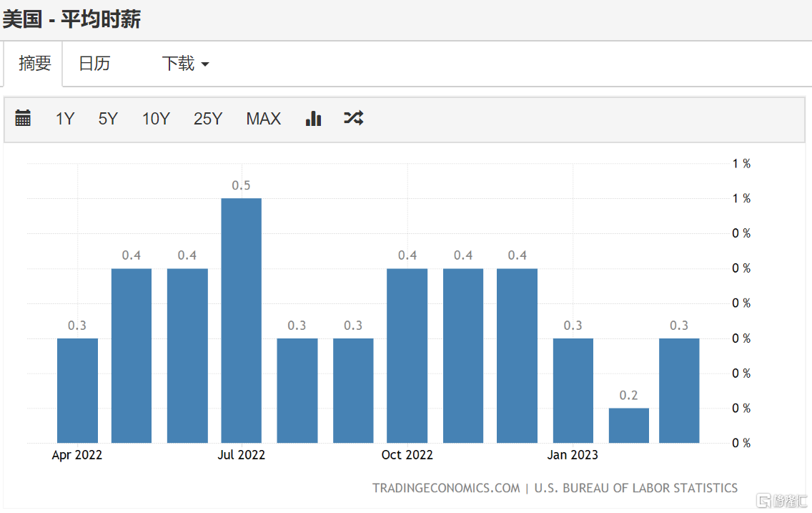Click the Jan 2023 bar
This screenshot has width=812, height=513.
[573, 391]
